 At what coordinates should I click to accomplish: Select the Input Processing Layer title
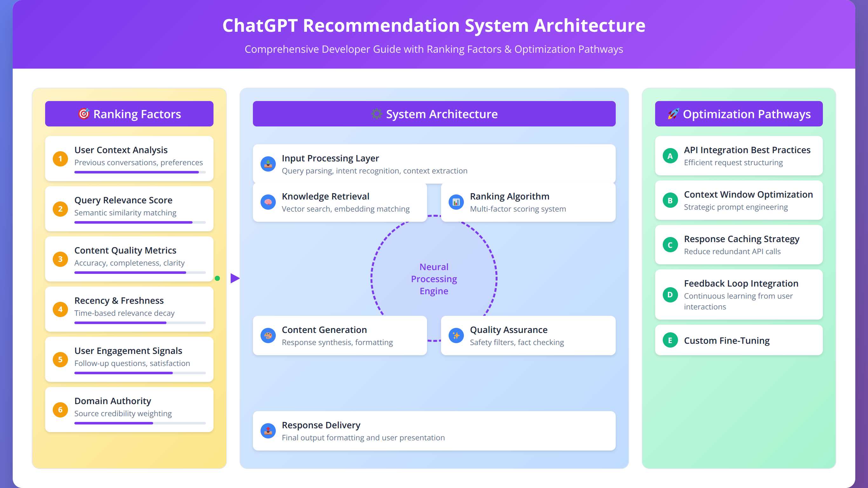330,159
